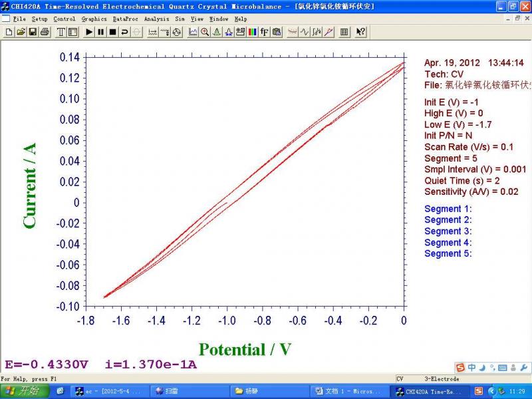Image resolution: width=532 pixels, height=399 pixels.
Task: Switch to the 杨静 folder taskbar button
Action: coord(270,392)
